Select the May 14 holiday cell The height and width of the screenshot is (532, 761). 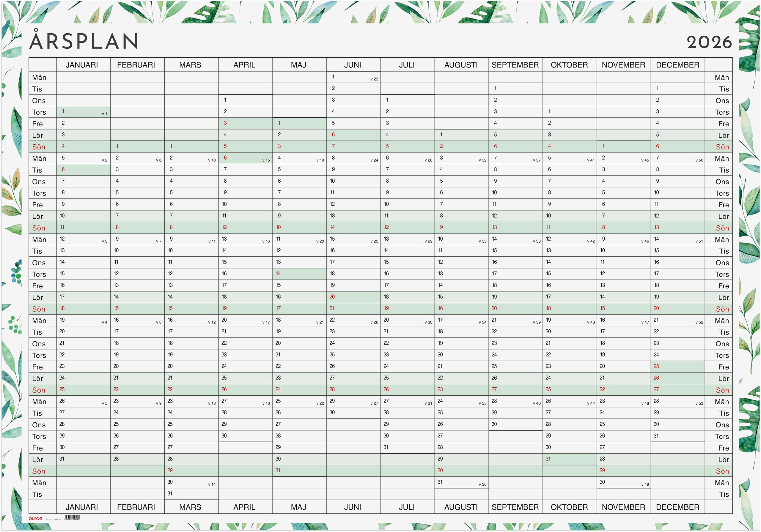coord(299,274)
